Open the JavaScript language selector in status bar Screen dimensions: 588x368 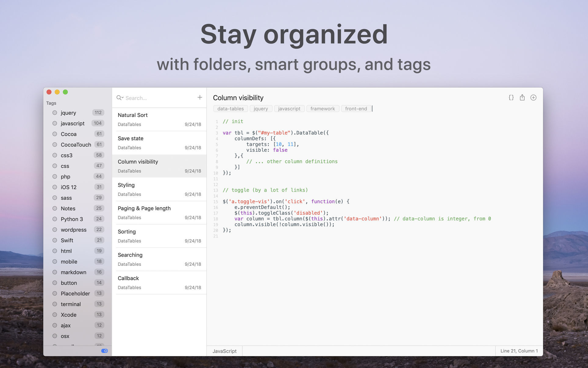[225, 351]
